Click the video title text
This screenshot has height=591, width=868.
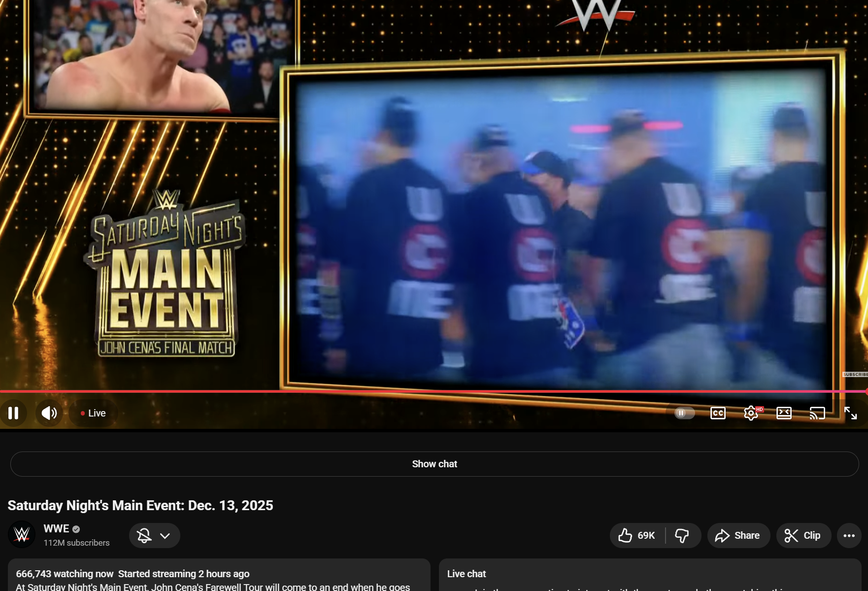coord(140,505)
